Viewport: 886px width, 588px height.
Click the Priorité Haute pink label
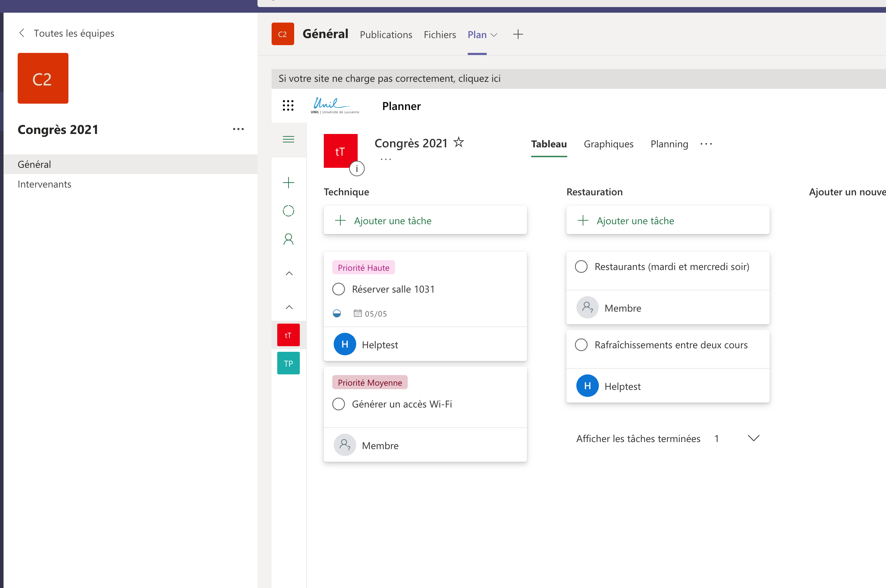click(363, 267)
